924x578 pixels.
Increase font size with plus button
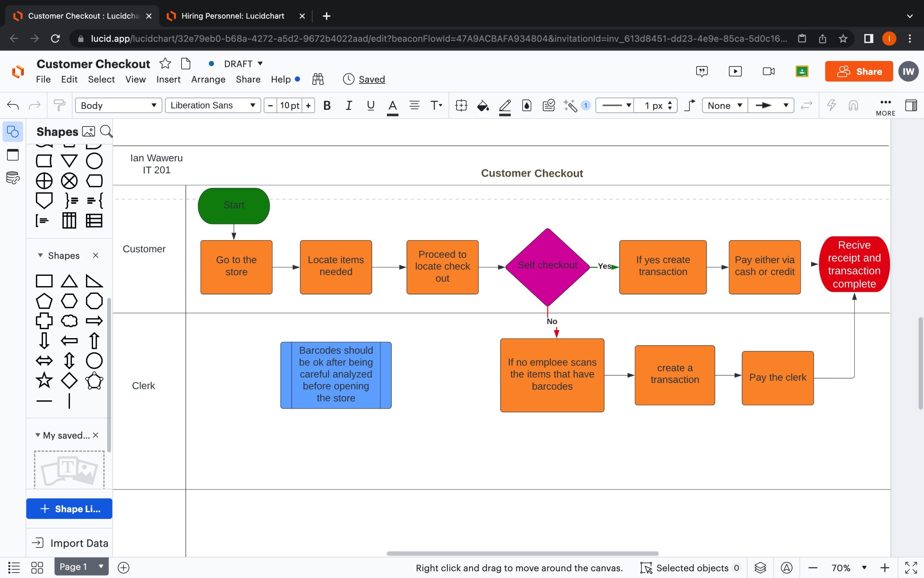[x=308, y=105]
